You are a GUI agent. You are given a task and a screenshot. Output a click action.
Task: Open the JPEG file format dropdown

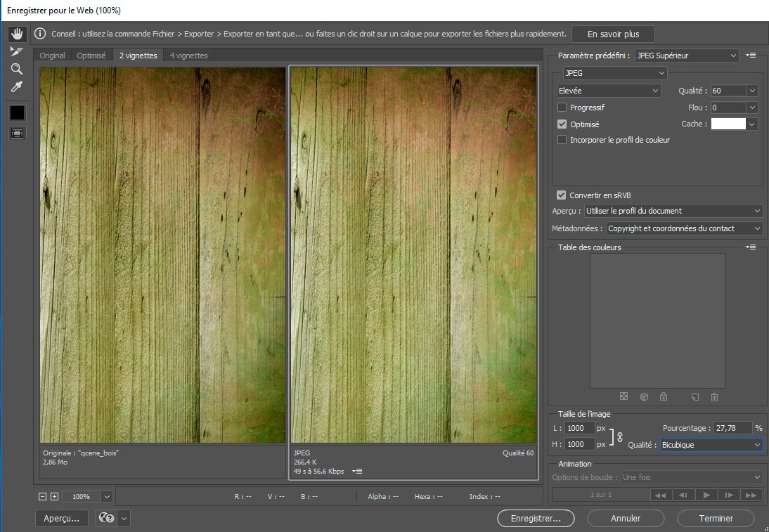coord(615,73)
